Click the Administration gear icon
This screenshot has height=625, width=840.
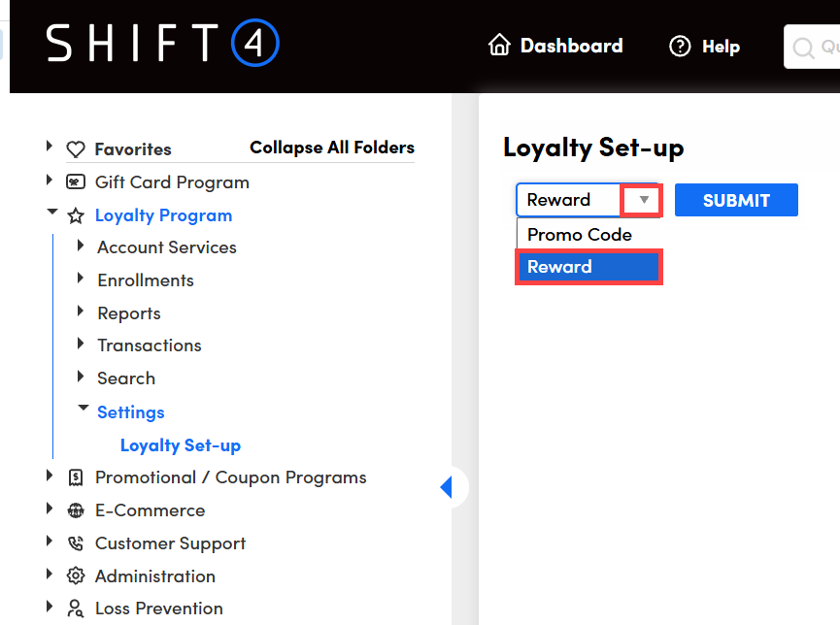pos(76,576)
